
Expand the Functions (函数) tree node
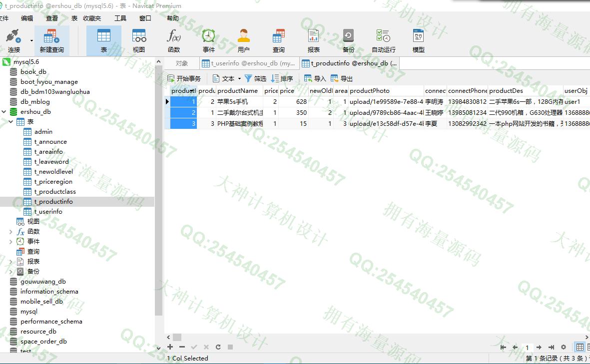point(11,232)
